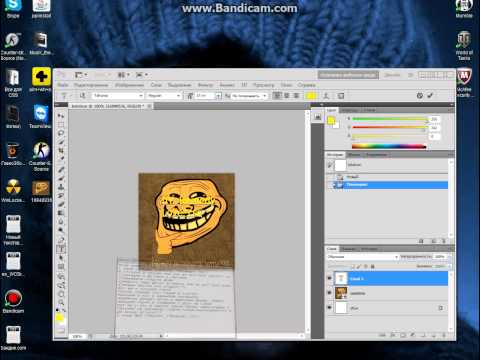Switch to the Каналы (Channels) tab
Viewport: 480px width, 360px height.
click(x=348, y=249)
